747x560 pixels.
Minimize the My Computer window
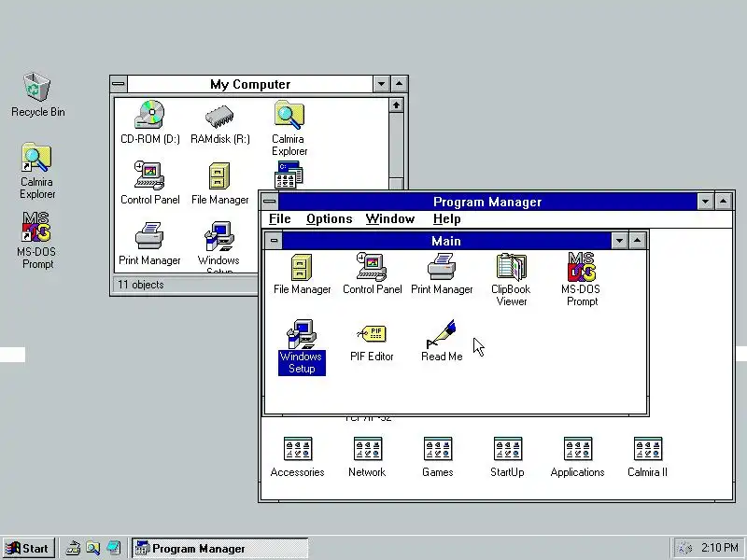[x=381, y=84]
